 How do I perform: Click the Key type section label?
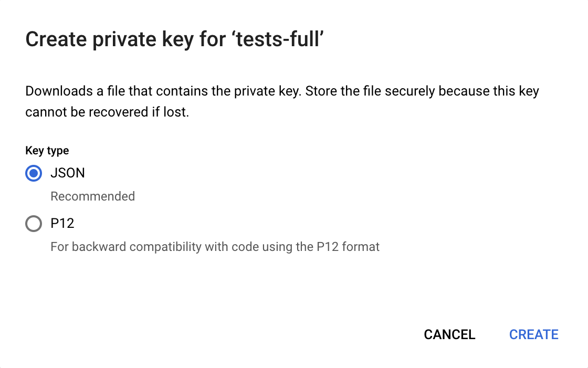tap(47, 151)
